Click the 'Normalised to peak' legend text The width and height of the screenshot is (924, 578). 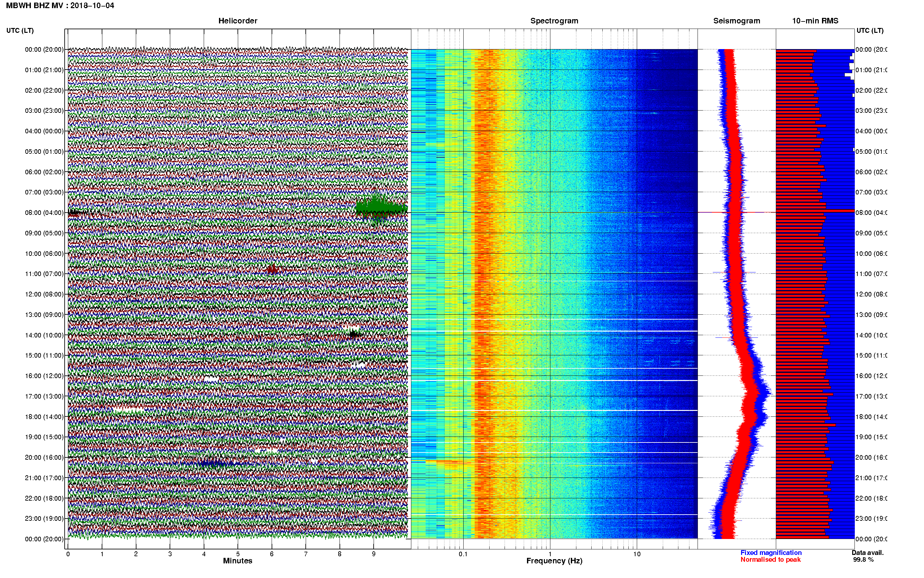pos(770,560)
